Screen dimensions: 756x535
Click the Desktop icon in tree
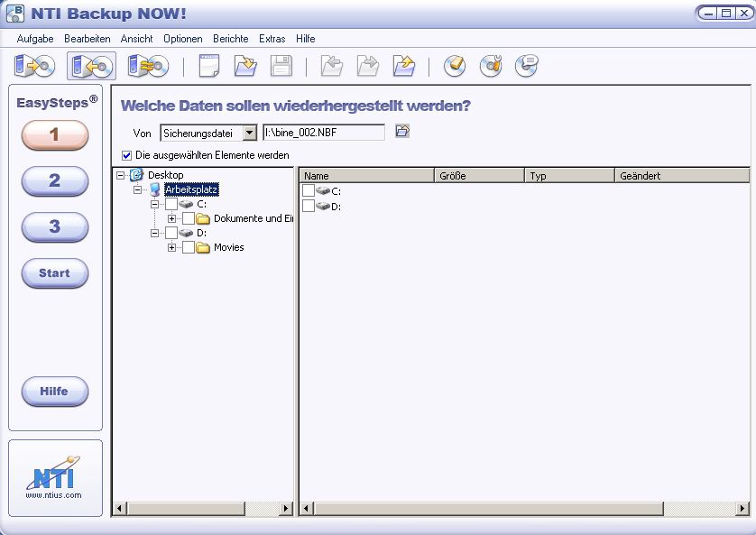coord(137,175)
